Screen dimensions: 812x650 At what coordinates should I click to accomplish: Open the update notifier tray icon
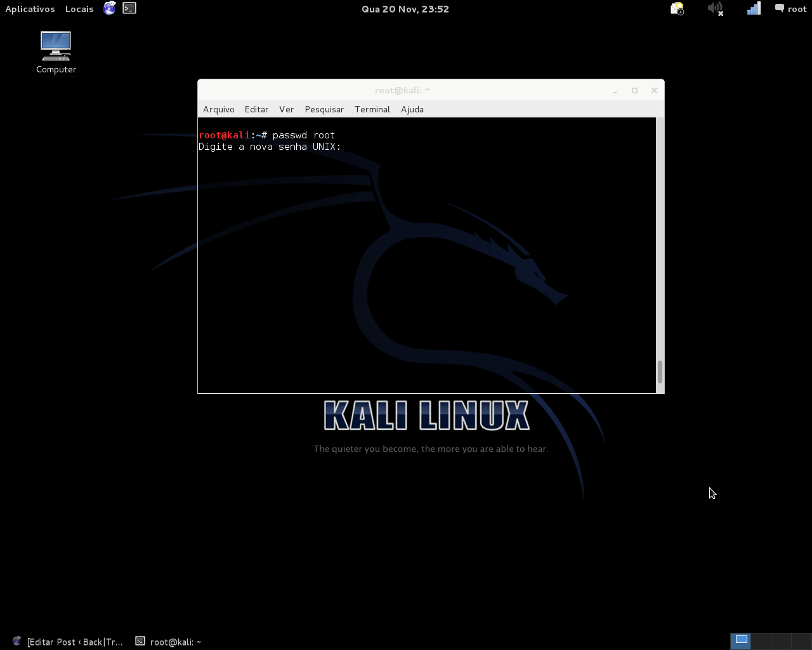pyautogui.click(x=678, y=8)
